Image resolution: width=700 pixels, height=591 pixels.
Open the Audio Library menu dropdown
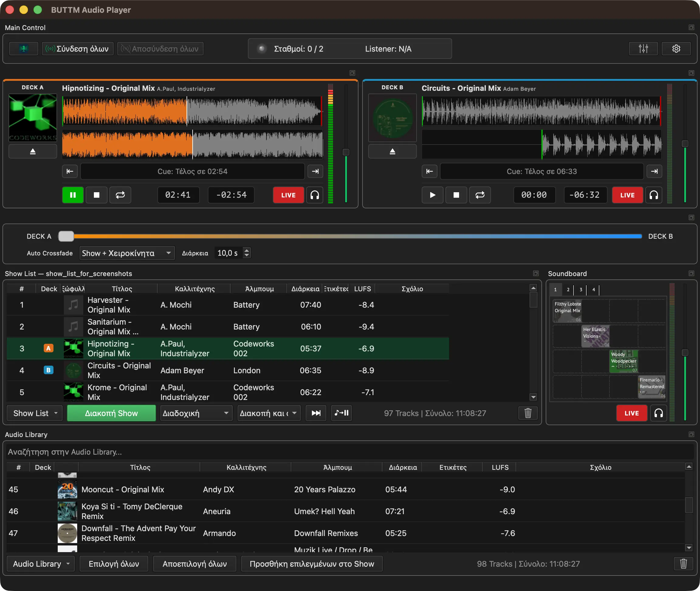tap(40, 564)
